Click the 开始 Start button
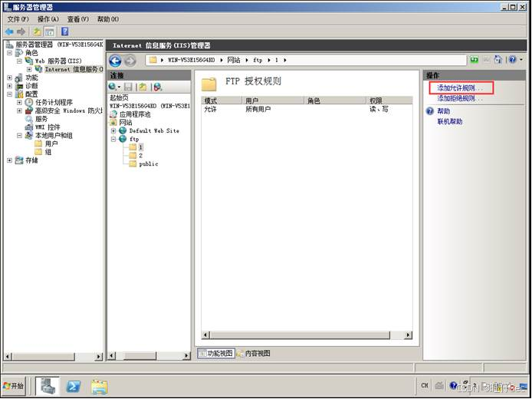Image resolution: width=532 pixels, height=399 pixels. [13, 386]
